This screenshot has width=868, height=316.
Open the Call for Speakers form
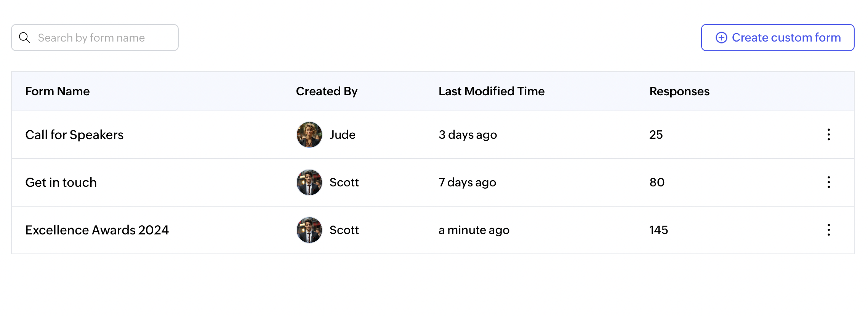point(74,135)
